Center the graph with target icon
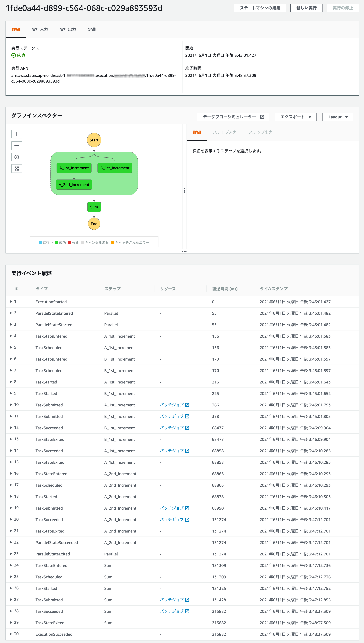 click(17, 157)
